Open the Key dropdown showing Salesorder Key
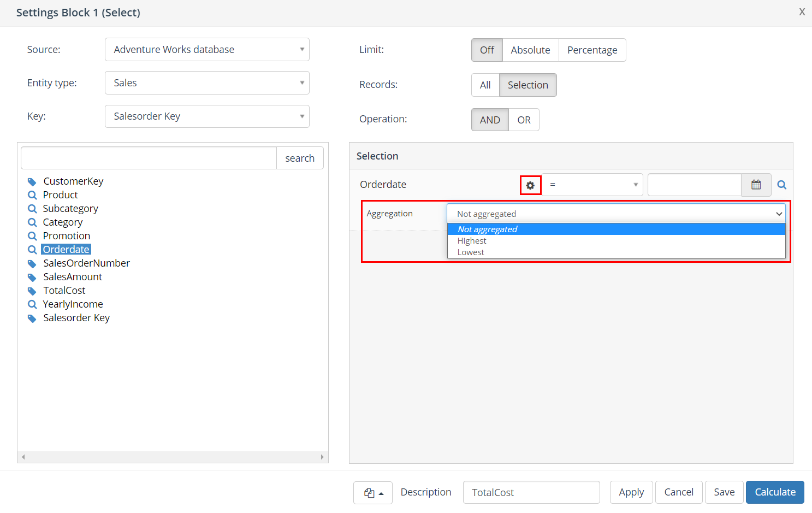Image resolution: width=812 pixels, height=513 pixels. click(207, 116)
